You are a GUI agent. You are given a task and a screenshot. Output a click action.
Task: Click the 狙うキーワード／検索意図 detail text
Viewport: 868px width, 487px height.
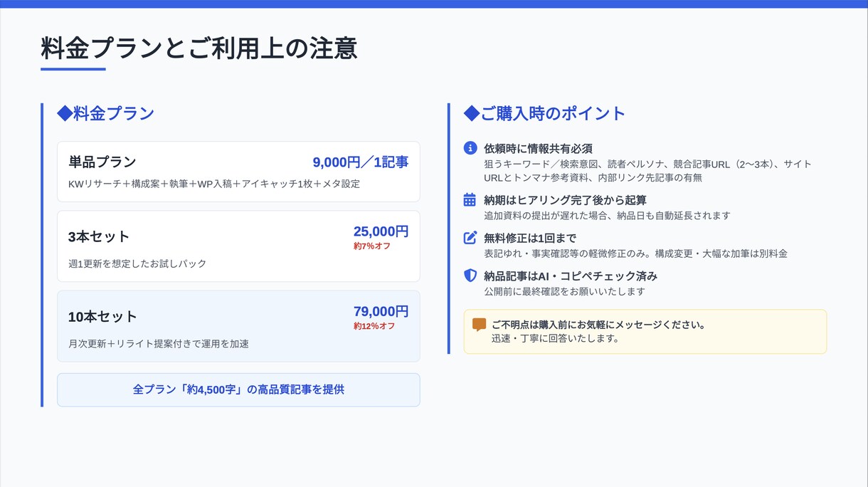(647, 171)
